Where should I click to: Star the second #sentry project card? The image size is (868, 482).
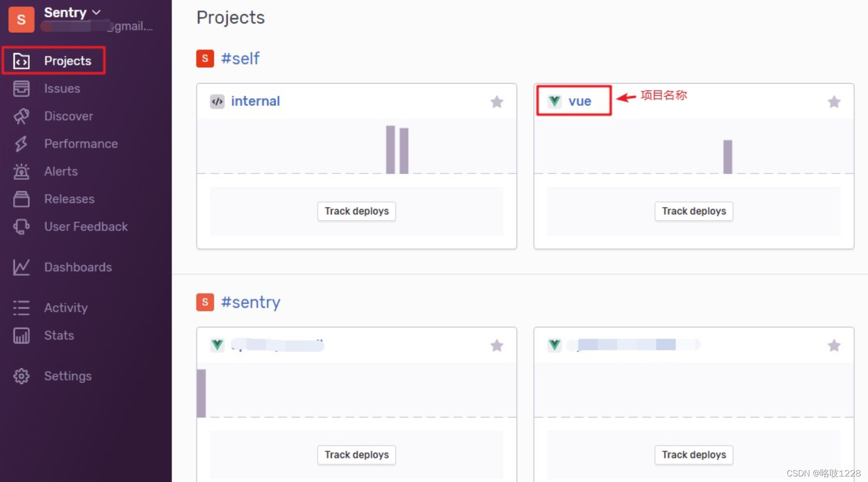pos(834,345)
